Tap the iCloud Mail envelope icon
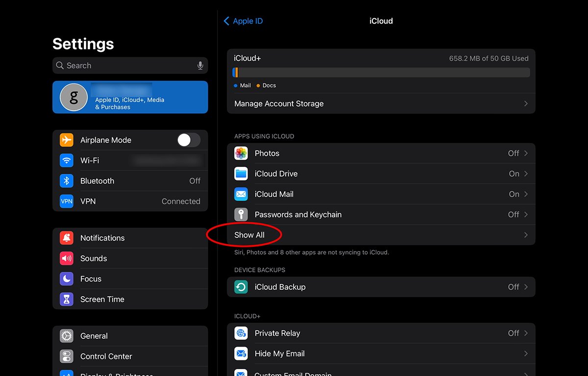Screen dimensions: 588x376 241,194
